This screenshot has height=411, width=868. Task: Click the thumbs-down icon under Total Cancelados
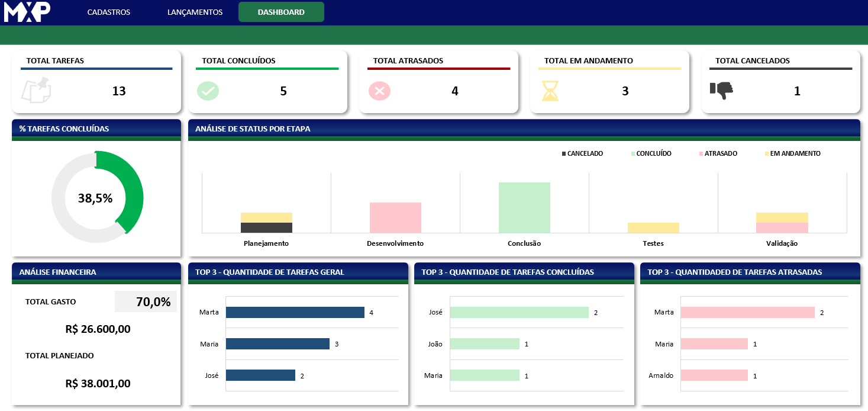721,90
